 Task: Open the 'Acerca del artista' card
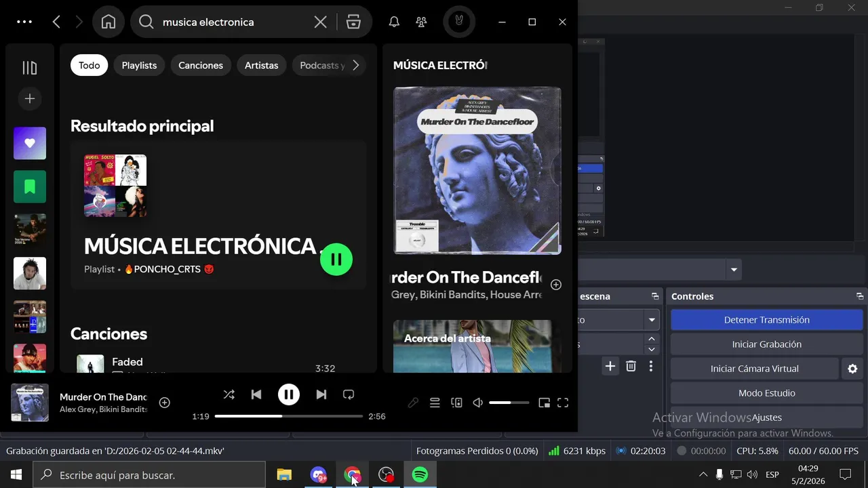(x=477, y=346)
